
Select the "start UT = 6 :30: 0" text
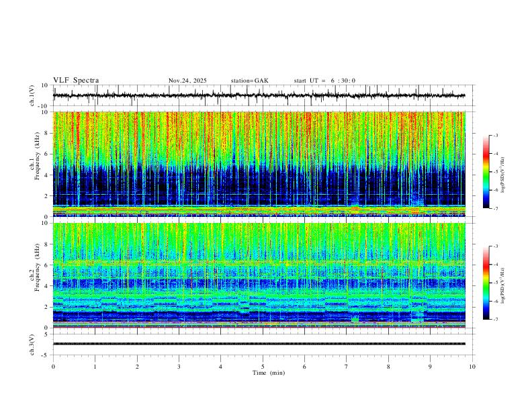tap(324, 81)
